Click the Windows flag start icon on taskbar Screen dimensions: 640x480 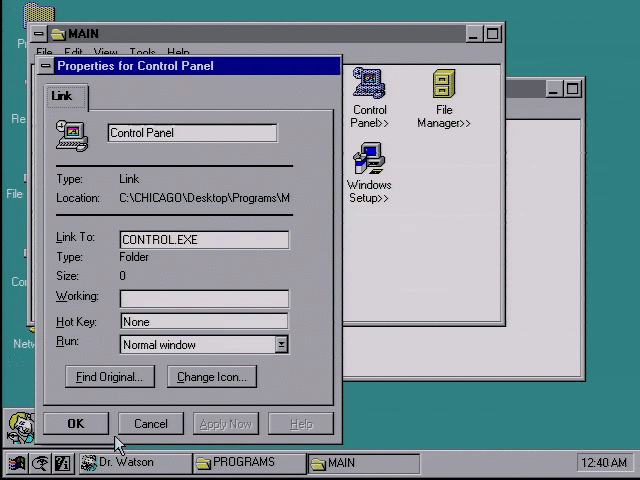tap(16, 463)
